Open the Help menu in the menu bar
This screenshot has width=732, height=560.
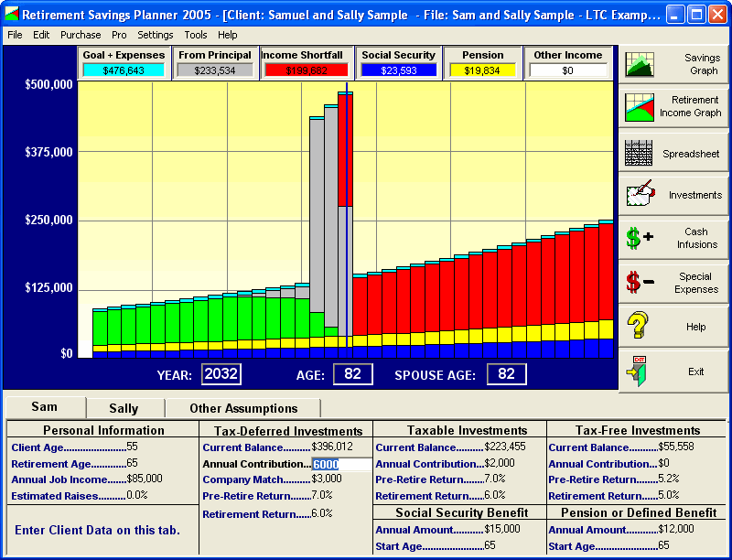[x=228, y=35]
